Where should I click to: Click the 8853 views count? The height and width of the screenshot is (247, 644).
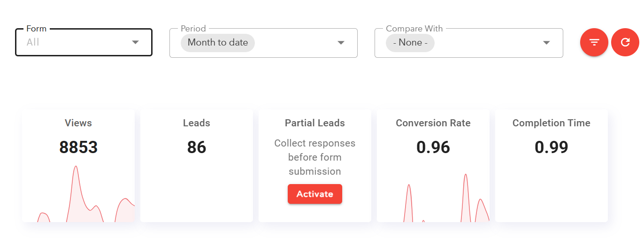pos(78,147)
